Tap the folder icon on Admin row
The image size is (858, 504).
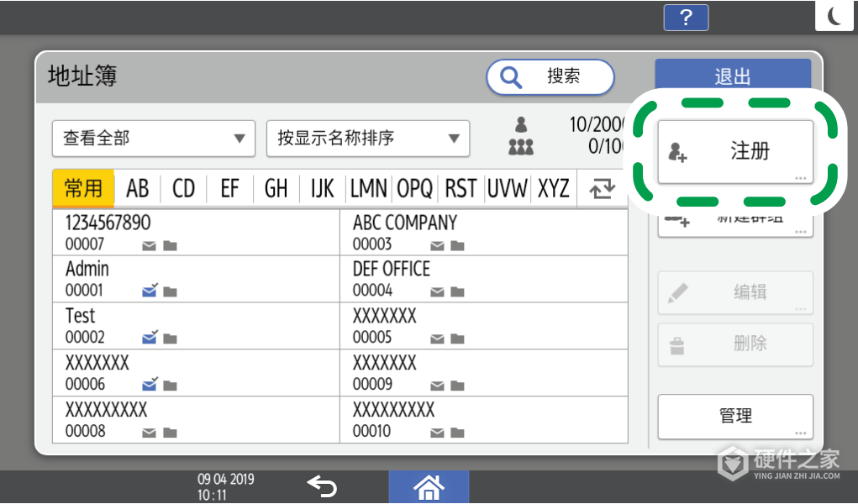171,292
